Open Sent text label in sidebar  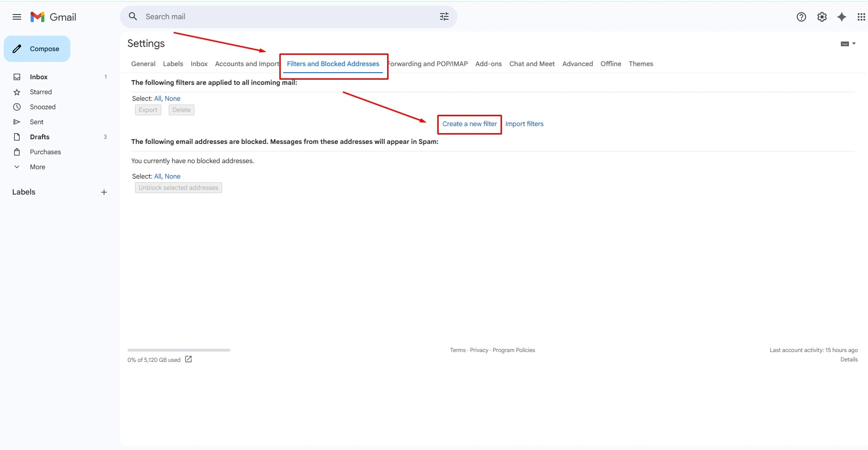tap(37, 122)
